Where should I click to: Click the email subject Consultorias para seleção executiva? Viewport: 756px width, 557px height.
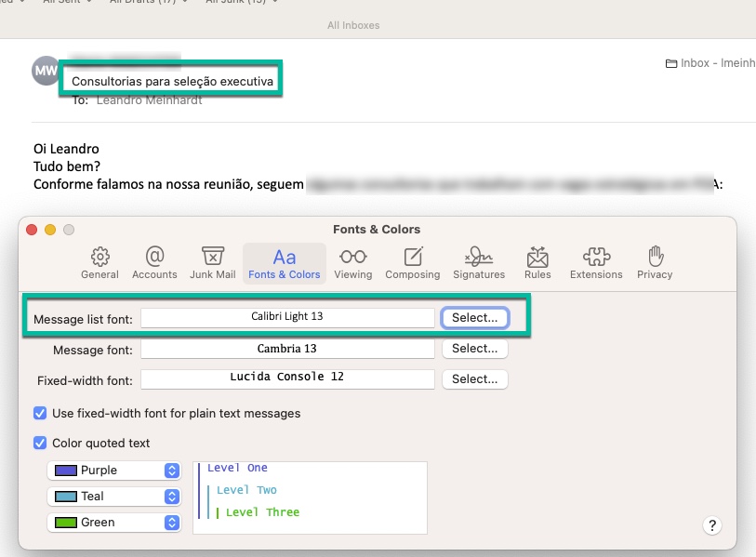[173, 81]
